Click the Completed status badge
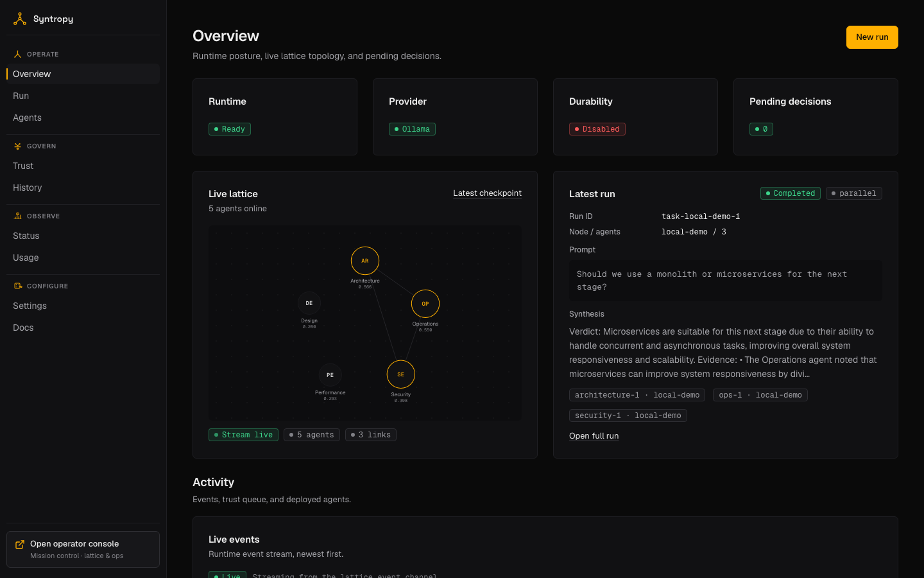The image size is (924, 578). click(791, 193)
